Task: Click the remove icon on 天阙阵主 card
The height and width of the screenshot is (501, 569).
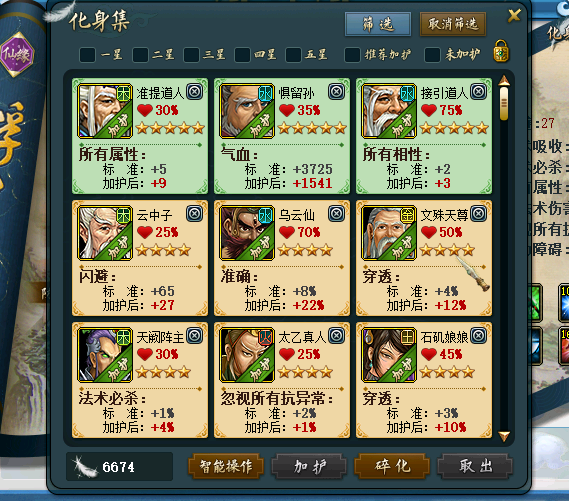Action: pos(195,336)
